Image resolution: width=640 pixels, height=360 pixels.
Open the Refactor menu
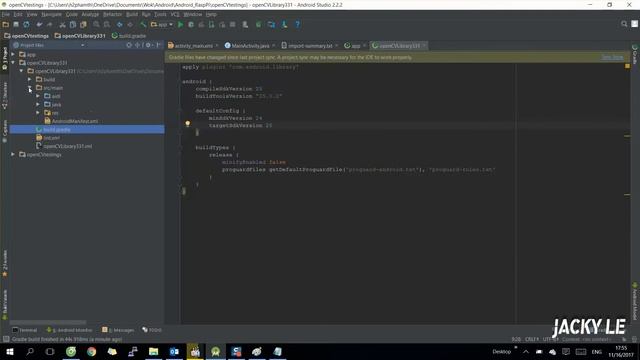coord(112,14)
